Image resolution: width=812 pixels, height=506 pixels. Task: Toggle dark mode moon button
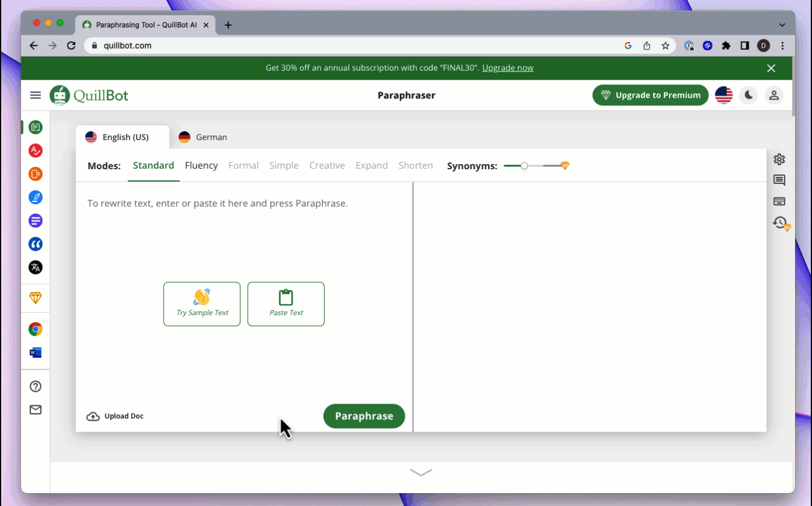click(749, 95)
